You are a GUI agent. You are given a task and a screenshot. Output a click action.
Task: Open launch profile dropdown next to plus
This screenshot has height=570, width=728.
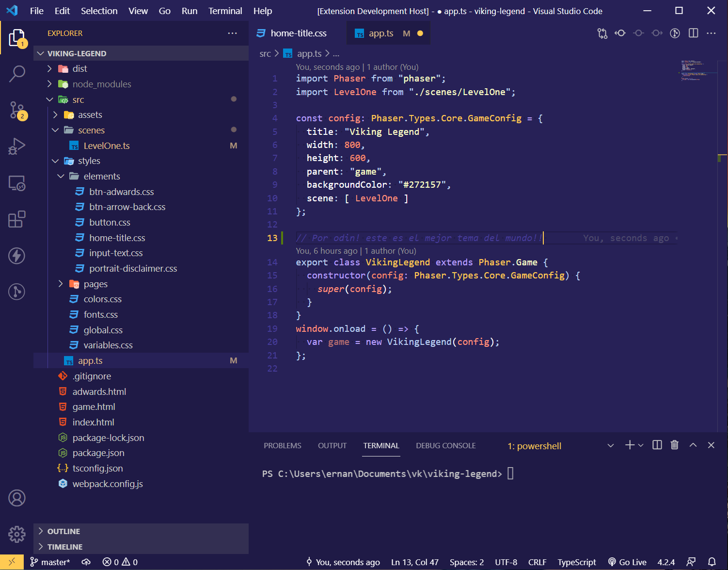click(641, 445)
